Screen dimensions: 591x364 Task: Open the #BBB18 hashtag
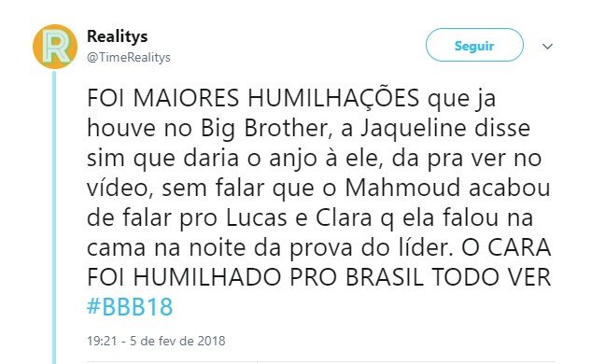coord(130,306)
